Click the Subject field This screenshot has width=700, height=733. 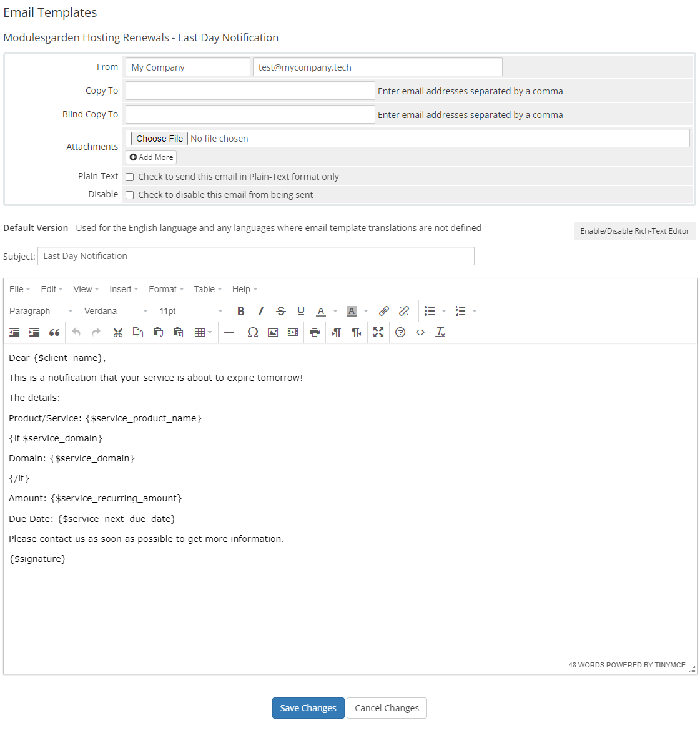[x=256, y=256]
